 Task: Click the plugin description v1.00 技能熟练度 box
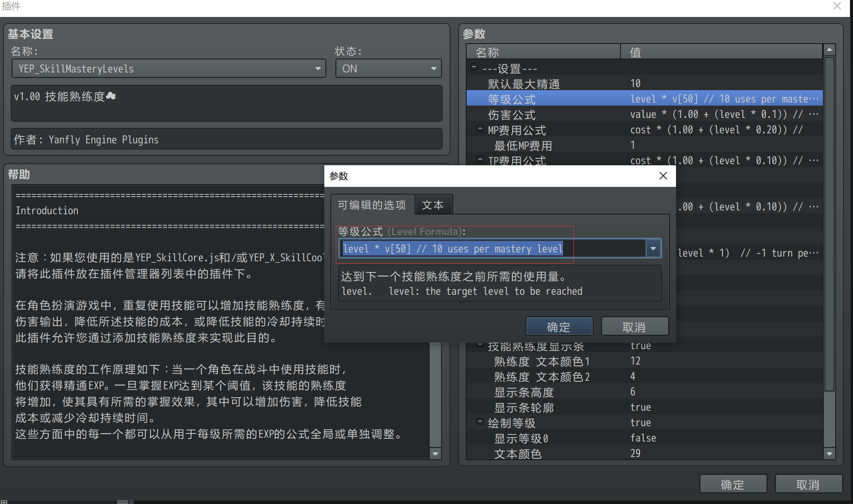(227, 103)
